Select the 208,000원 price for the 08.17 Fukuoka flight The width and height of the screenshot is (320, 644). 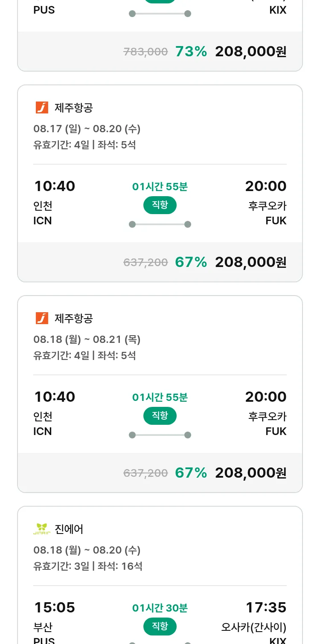[x=250, y=262]
